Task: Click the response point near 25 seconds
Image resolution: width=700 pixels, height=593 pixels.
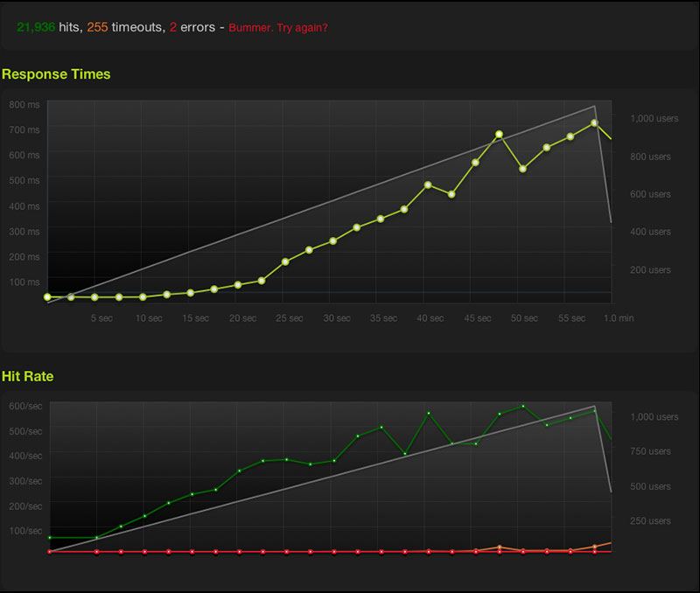Action: click(285, 262)
